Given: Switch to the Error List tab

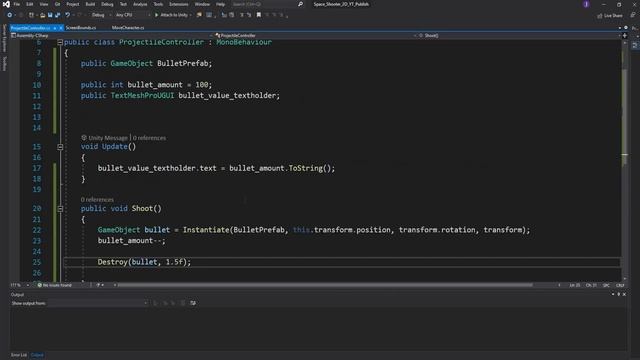Looking at the screenshot, I should point(19,355).
